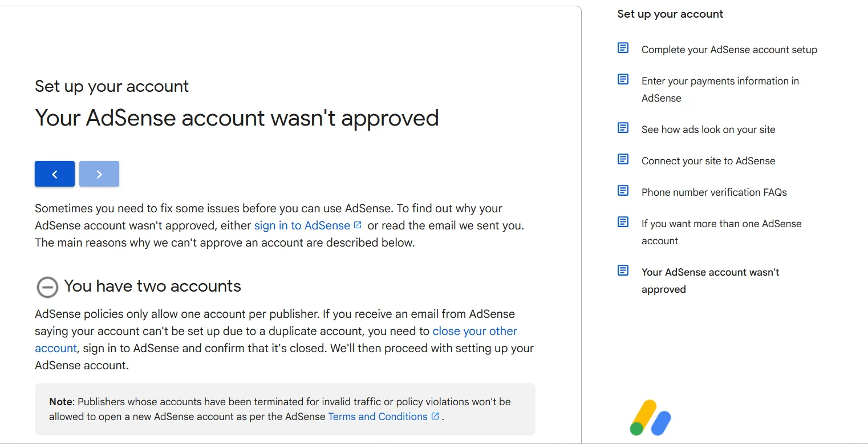Select "Phone number verification FAQs" sidebar item

(714, 192)
